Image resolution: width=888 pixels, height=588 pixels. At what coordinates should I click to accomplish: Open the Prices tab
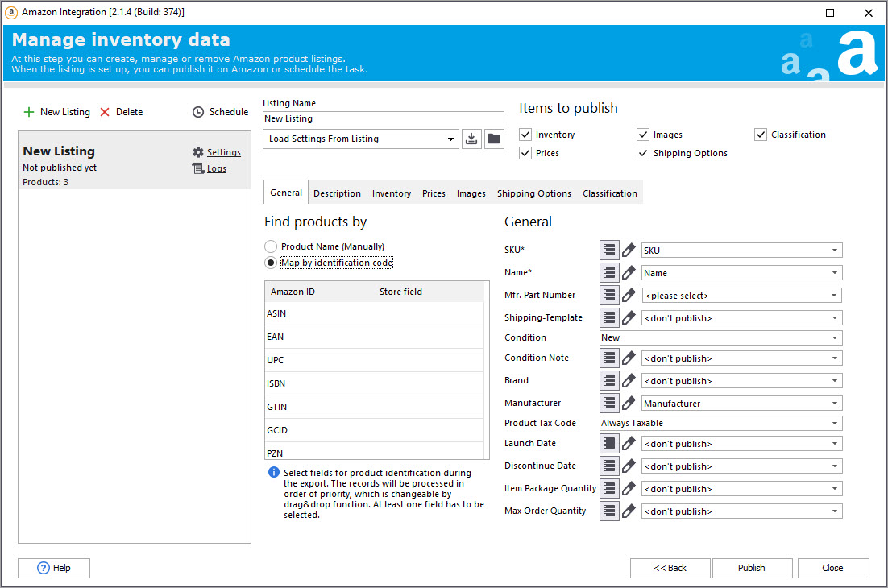(x=434, y=193)
